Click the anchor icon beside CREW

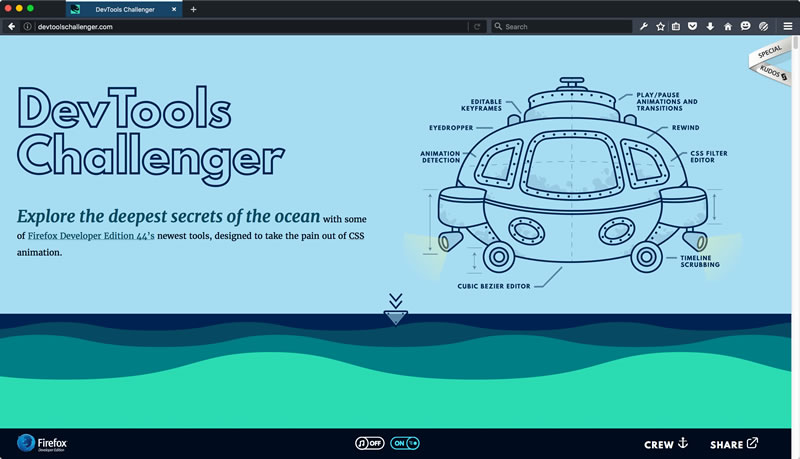point(683,443)
